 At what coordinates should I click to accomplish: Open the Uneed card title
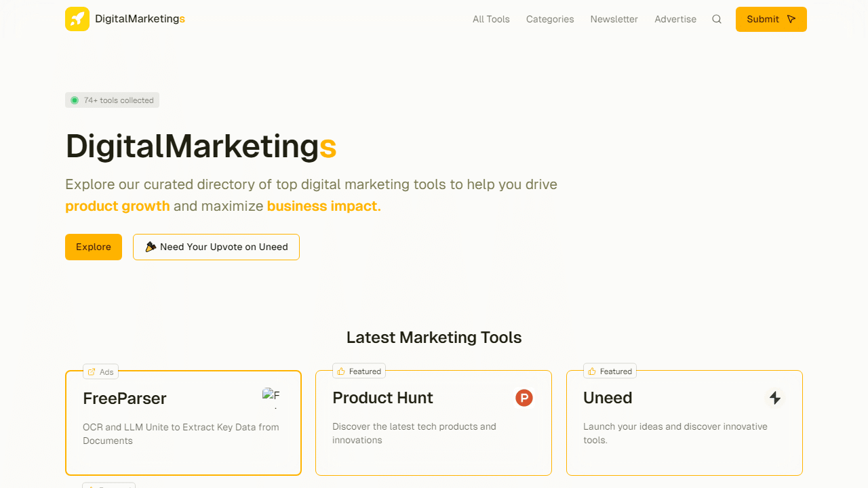[x=608, y=398]
